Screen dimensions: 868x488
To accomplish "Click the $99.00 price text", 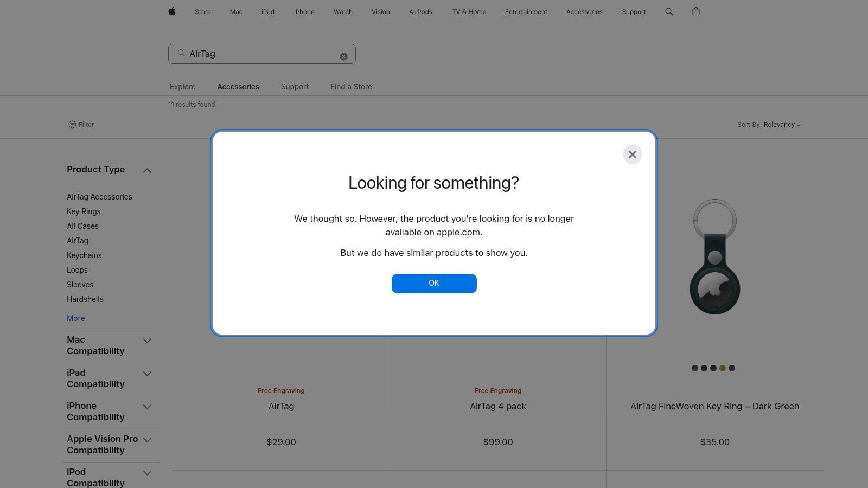I will click(x=498, y=442).
